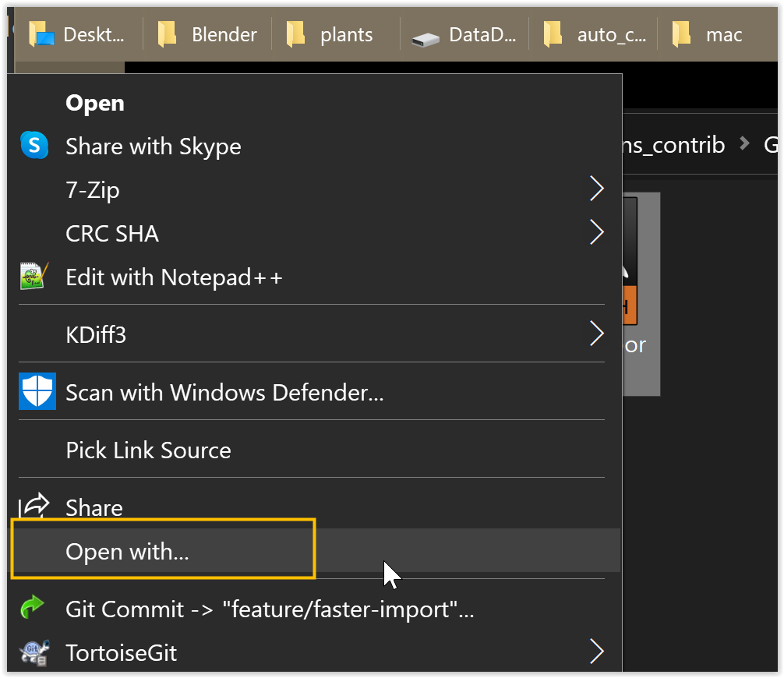Open the auto_c... quick access folder label
The image size is (784, 678).
point(612,35)
